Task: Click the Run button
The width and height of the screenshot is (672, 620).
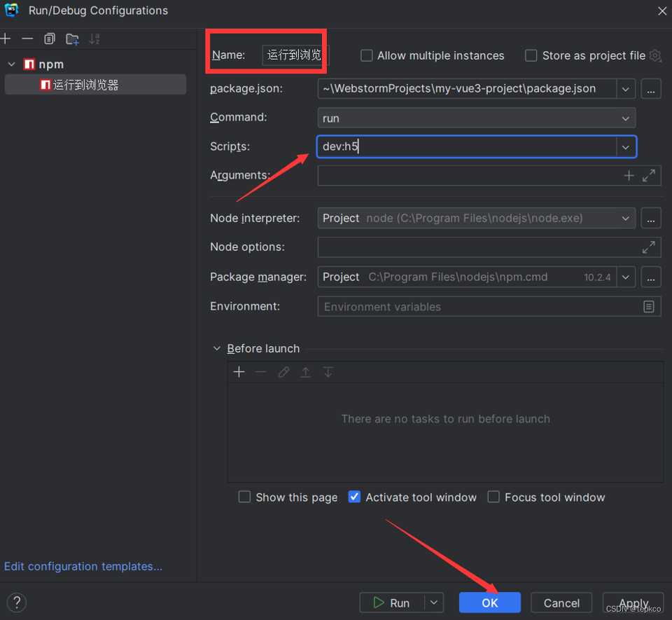Action: coord(392,603)
